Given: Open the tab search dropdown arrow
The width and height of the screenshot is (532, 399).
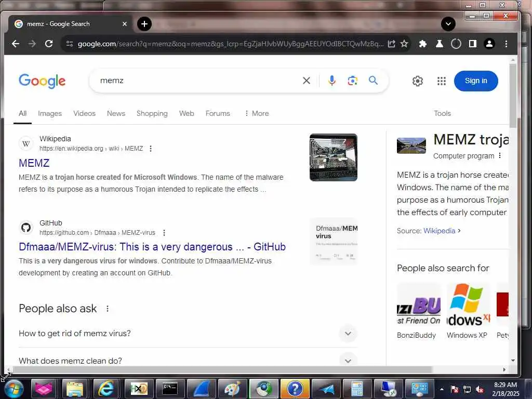Looking at the screenshot, I should coord(448,24).
